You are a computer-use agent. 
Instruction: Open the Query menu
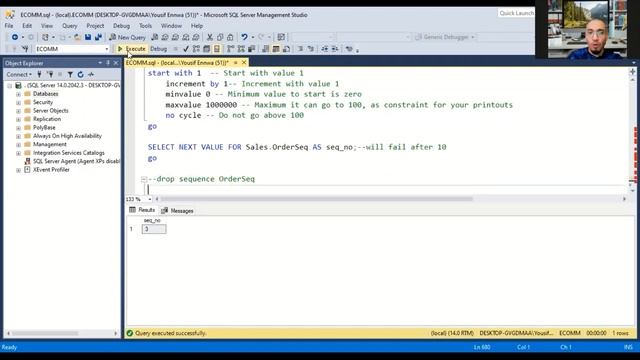click(x=69, y=26)
